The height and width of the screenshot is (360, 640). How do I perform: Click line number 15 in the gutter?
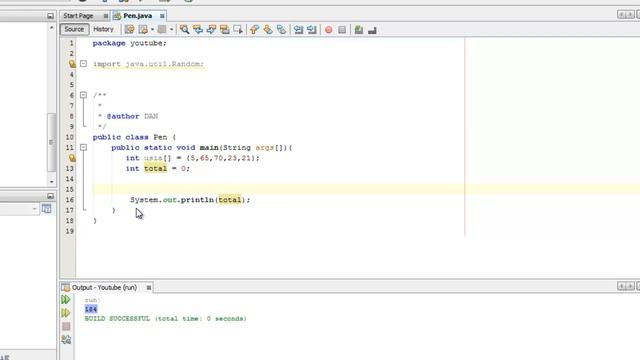click(x=70, y=189)
